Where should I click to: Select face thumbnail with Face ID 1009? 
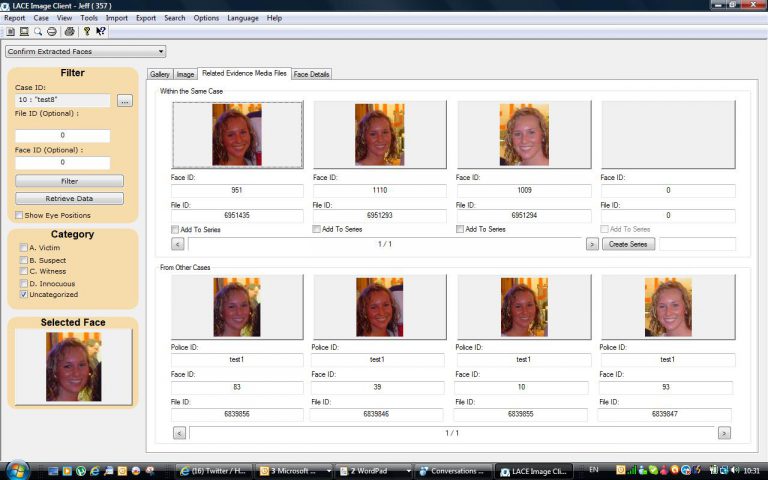click(x=524, y=135)
